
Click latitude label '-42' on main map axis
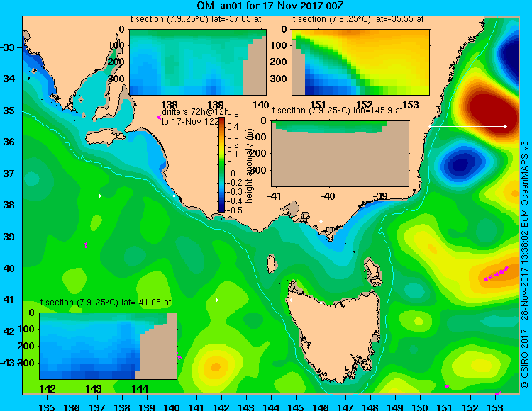(8, 332)
